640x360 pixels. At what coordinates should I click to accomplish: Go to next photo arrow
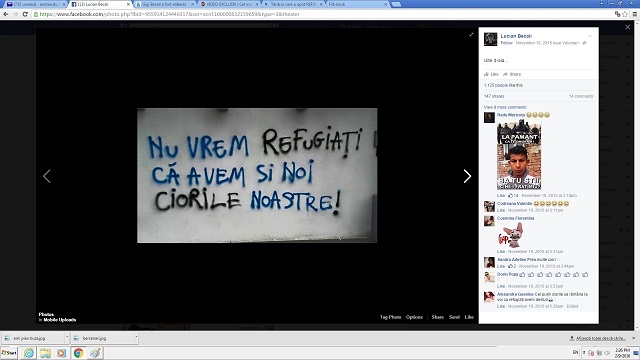(467, 176)
